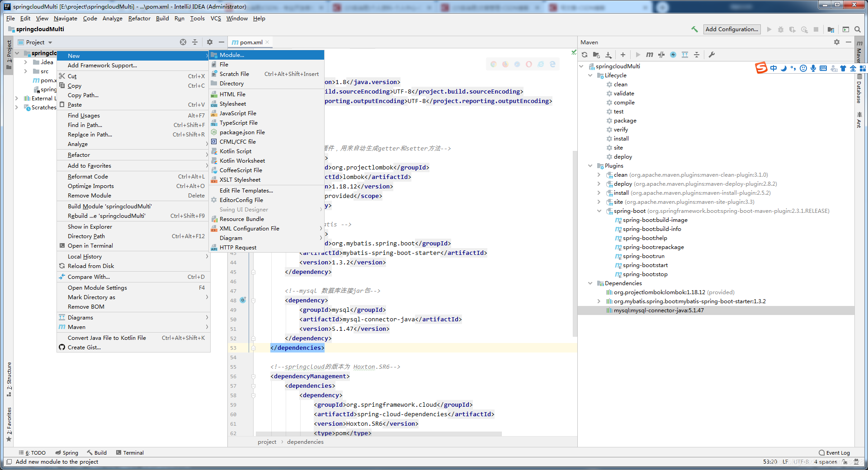
Task: Add a Maven project with plus icon
Action: tap(623, 55)
